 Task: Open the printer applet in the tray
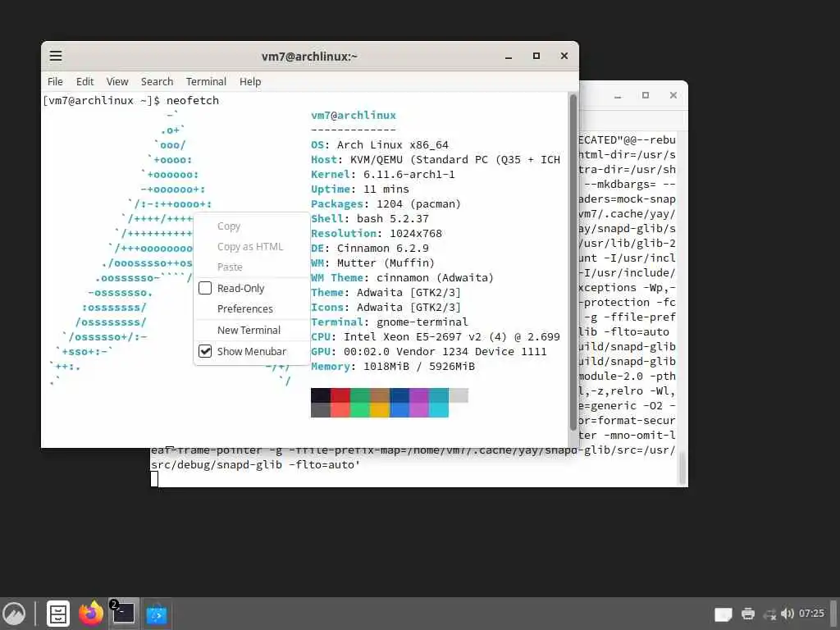(748, 614)
